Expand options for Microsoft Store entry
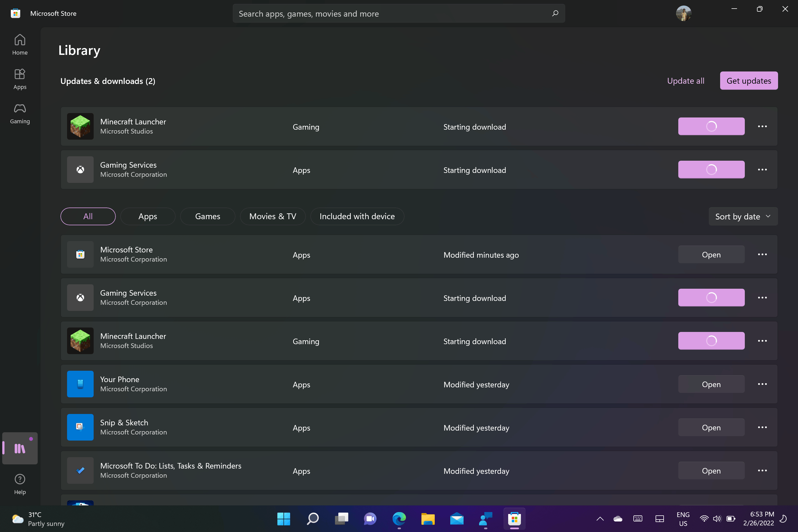Image resolution: width=798 pixels, height=532 pixels. pyautogui.click(x=762, y=254)
